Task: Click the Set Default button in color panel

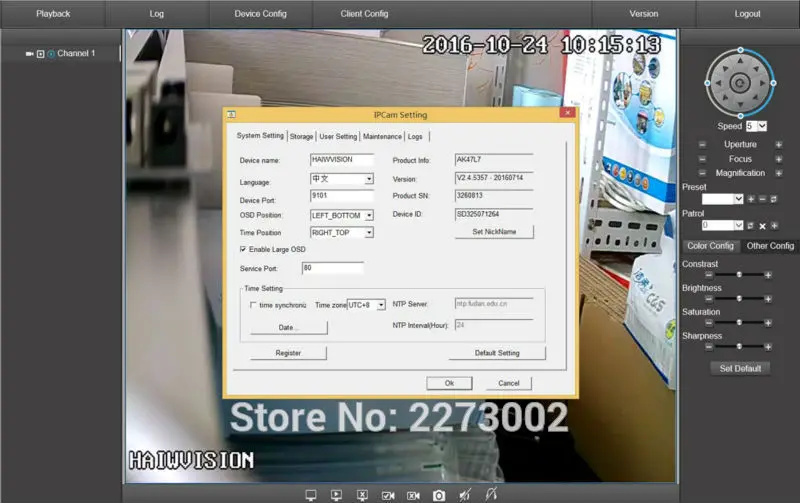Action: tap(740, 368)
